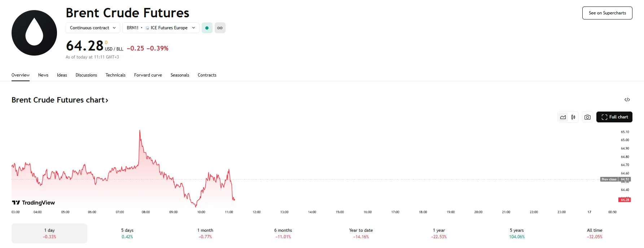Click the -0.39% percent change value

tap(157, 48)
